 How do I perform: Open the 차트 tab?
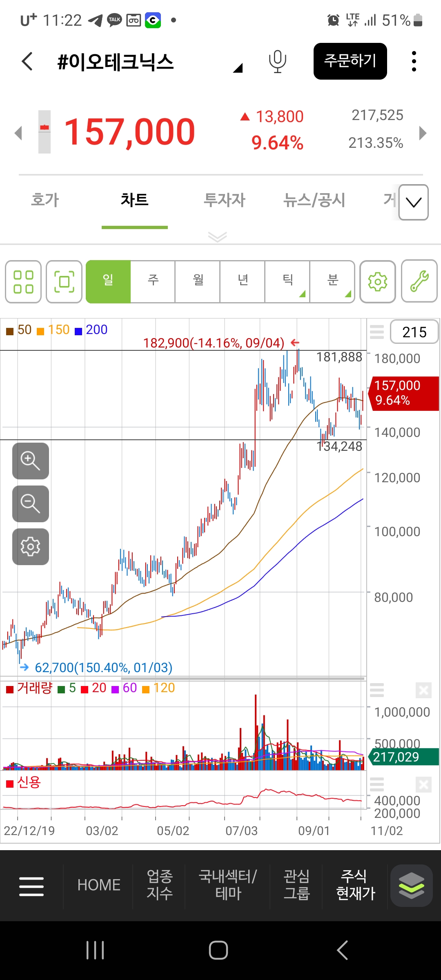pos(135,200)
